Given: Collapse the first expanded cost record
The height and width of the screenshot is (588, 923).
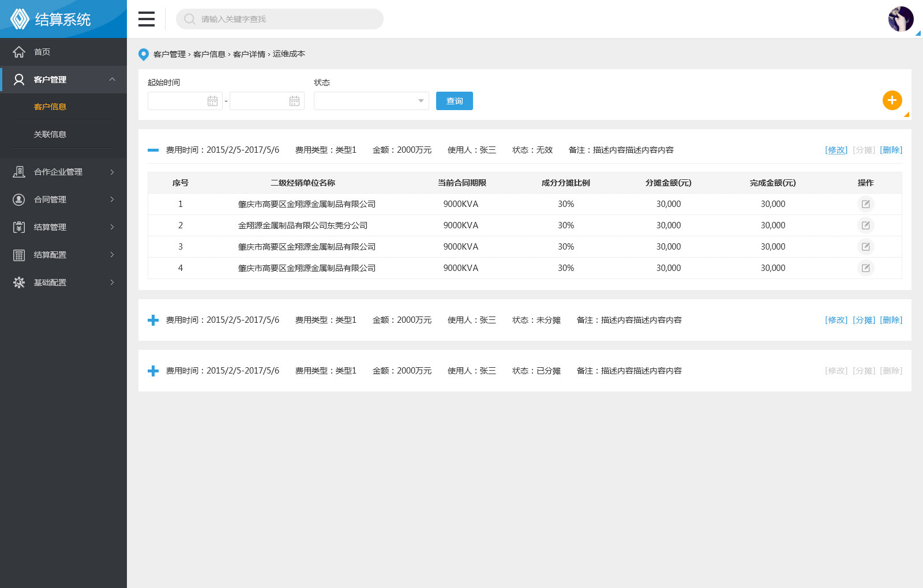Looking at the screenshot, I should [x=153, y=150].
